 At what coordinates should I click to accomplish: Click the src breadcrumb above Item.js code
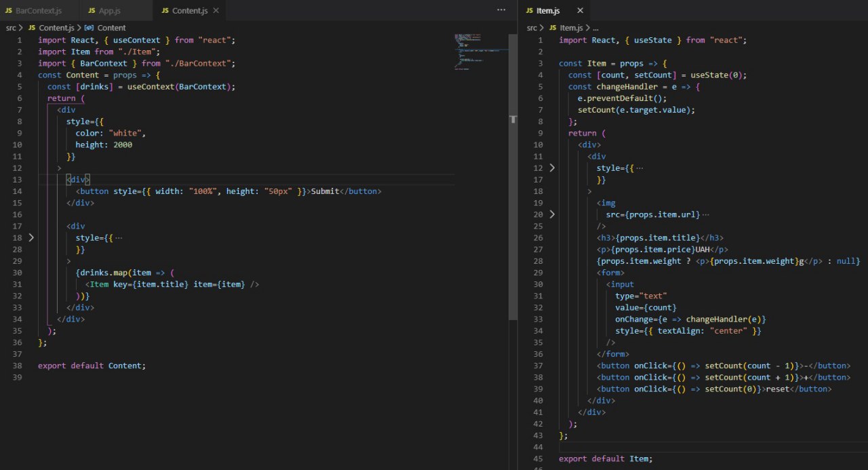[x=532, y=28]
